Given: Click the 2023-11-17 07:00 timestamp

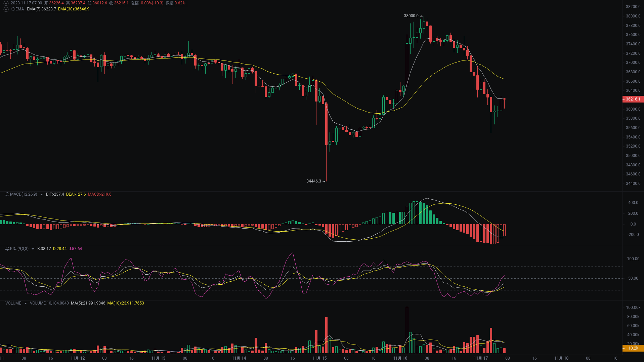Looking at the screenshot, I should tap(26, 3).
